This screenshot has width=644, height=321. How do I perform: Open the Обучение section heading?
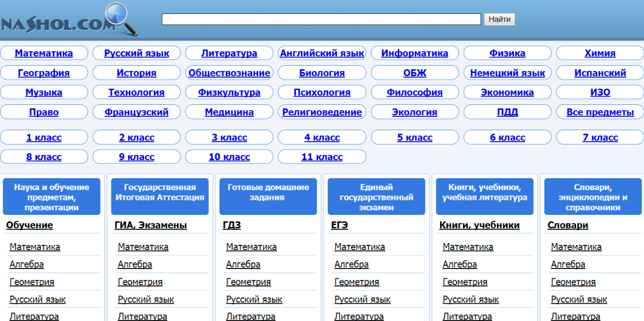coord(29,225)
